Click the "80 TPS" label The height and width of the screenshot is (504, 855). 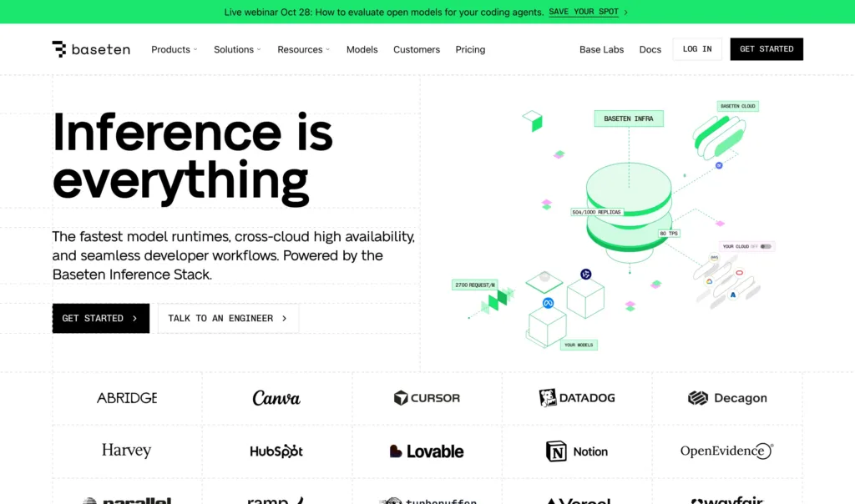point(669,233)
